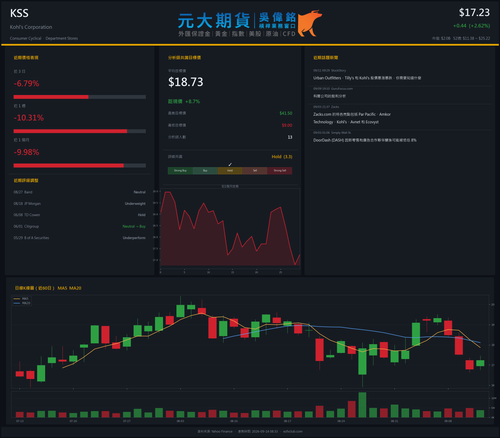Select the Strong Buy rating segment
The image size is (500, 438).
click(x=180, y=171)
